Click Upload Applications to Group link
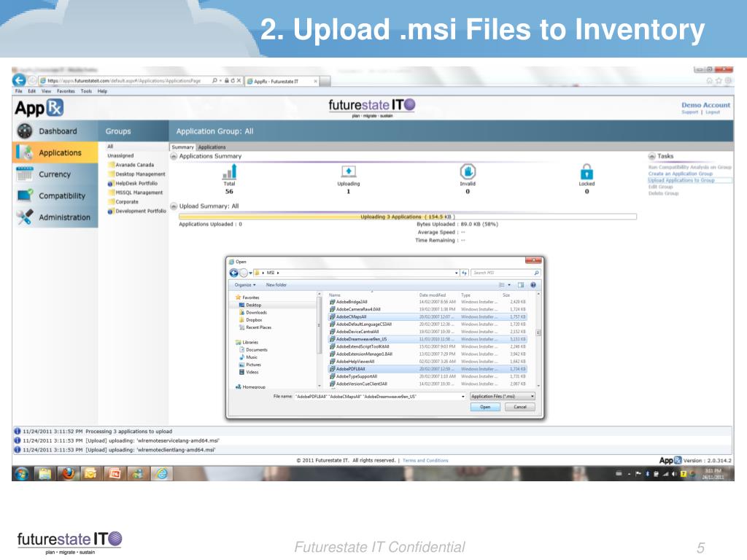Screen dimensions: 747x560 pyautogui.click(x=681, y=180)
